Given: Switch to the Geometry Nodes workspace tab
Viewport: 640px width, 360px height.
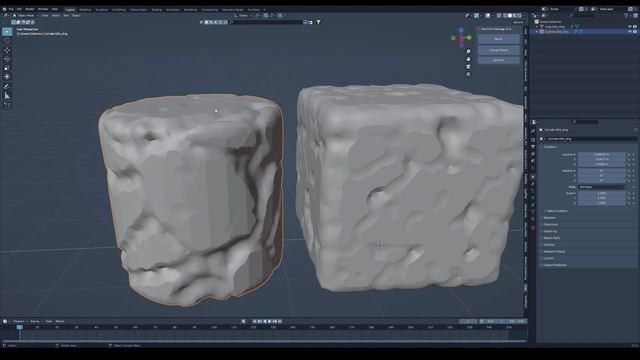Looking at the screenshot, I should coord(233,9).
